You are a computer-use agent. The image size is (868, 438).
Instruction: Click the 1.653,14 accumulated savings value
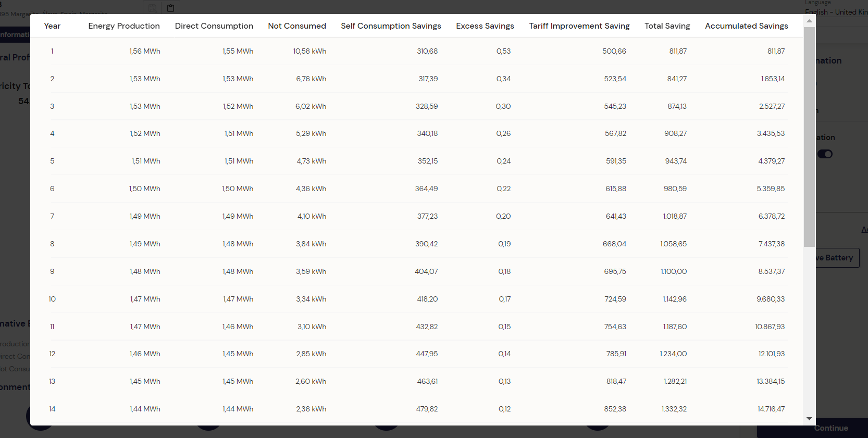(x=773, y=79)
